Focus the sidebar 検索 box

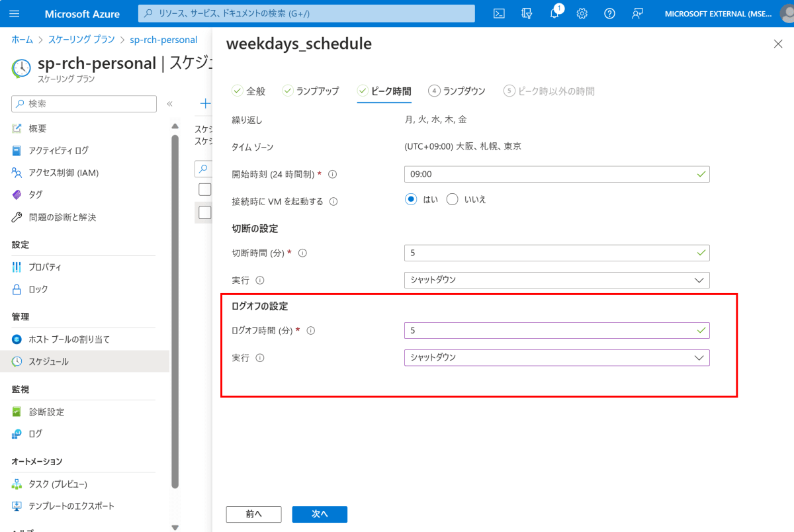point(84,104)
